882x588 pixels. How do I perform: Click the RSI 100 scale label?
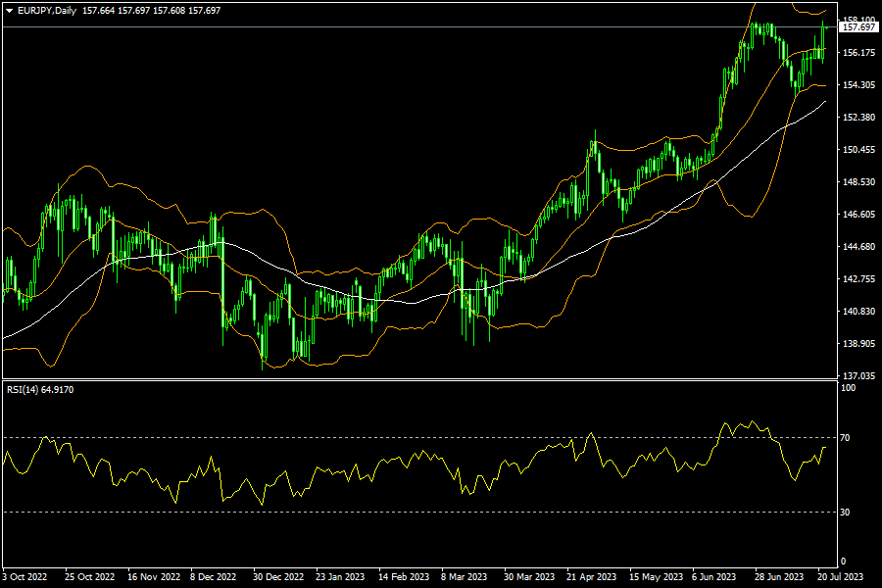click(x=848, y=388)
